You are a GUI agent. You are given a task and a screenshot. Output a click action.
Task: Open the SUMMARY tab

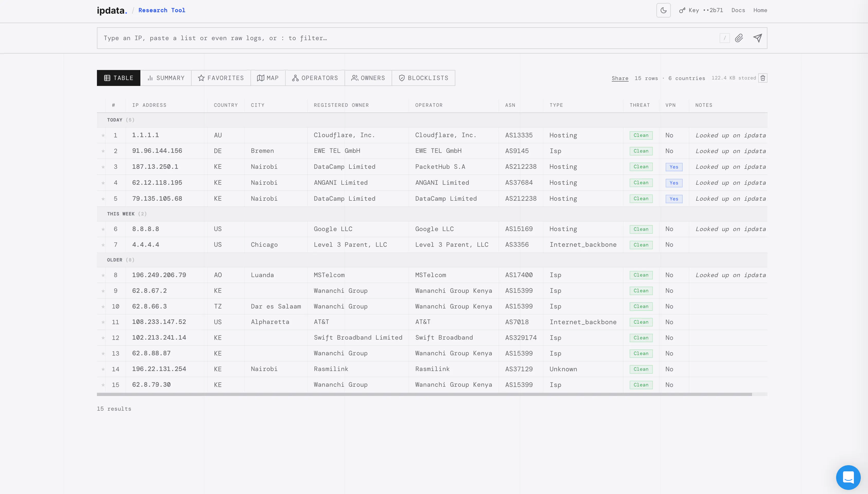(166, 78)
